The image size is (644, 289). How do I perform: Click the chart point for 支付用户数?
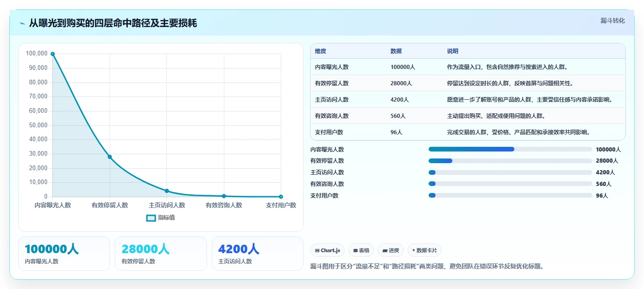coord(281,197)
